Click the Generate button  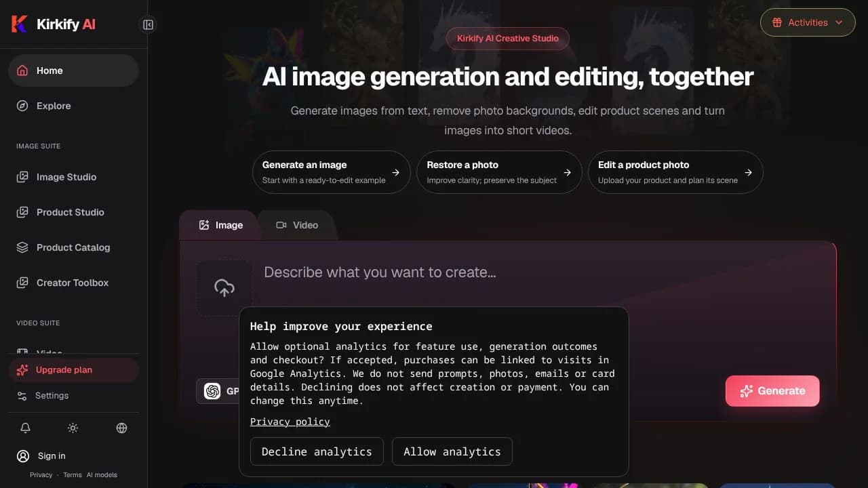(x=772, y=391)
